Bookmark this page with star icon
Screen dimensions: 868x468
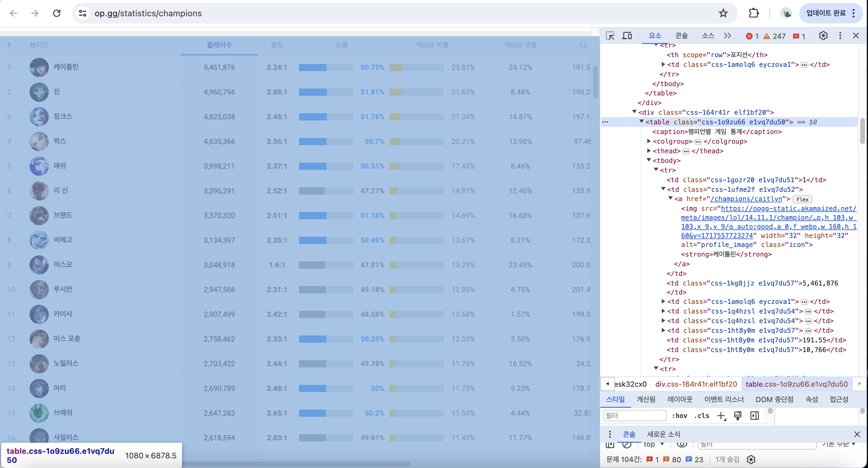click(723, 14)
